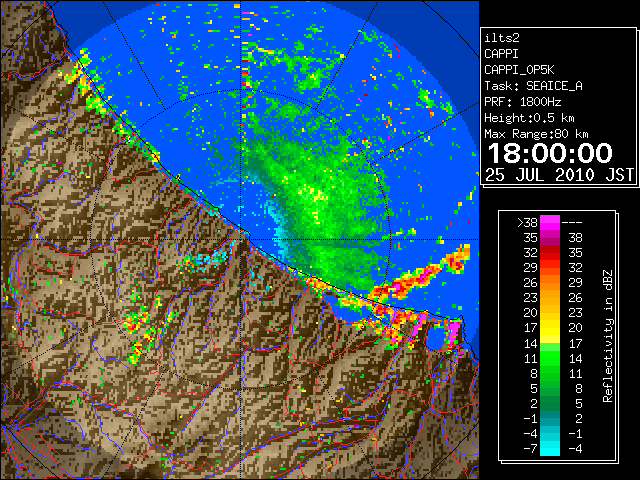Click the 'CAPPI_0P5K' product name
Image resolution: width=640 pixels, height=480 pixels.
click(519, 70)
